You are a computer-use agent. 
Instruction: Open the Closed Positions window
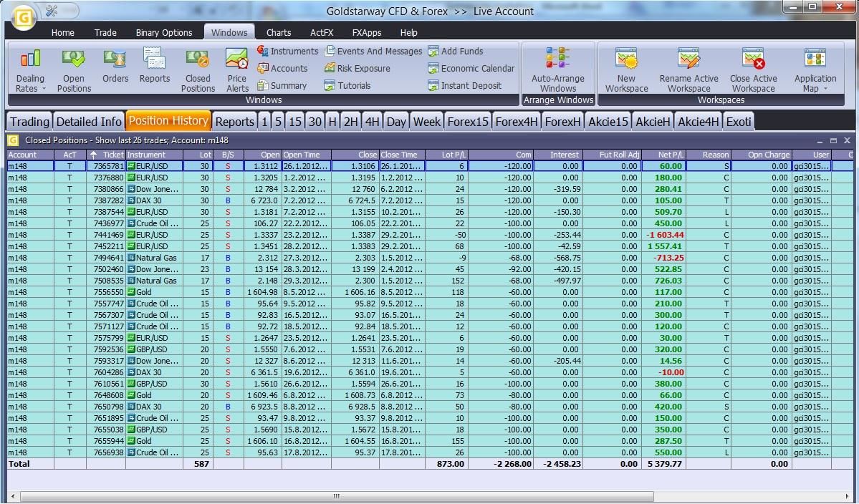(198, 70)
